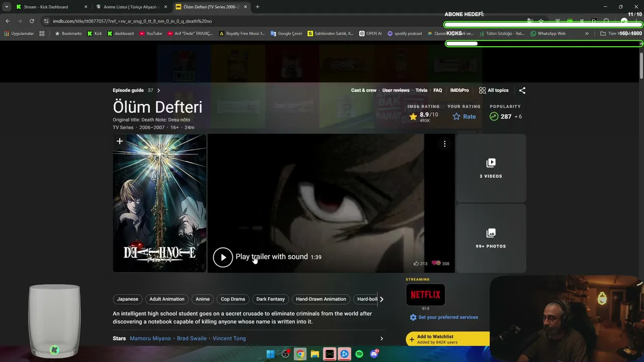Open the Uygulamalar apps grid shortcut
Image resolution: width=644 pixels, height=362 pixels.
(19, 34)
